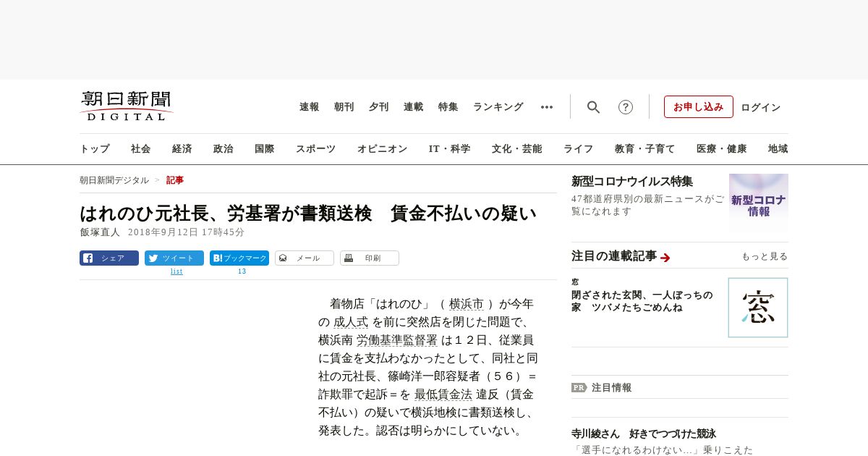Viewport: 868px width, 456px height.
Task: Click the bookmark count 13
Action: pos(242,271)
